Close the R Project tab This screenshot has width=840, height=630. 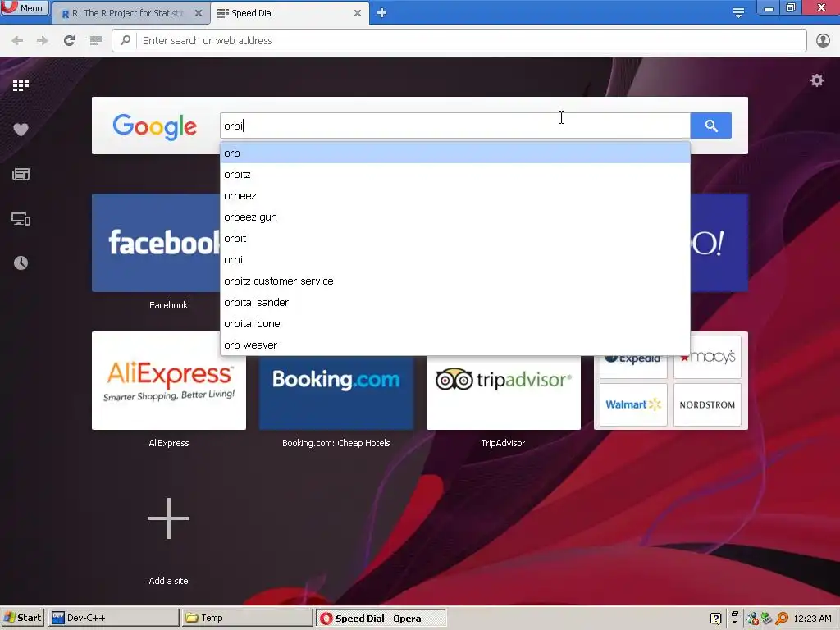[199, 13]
